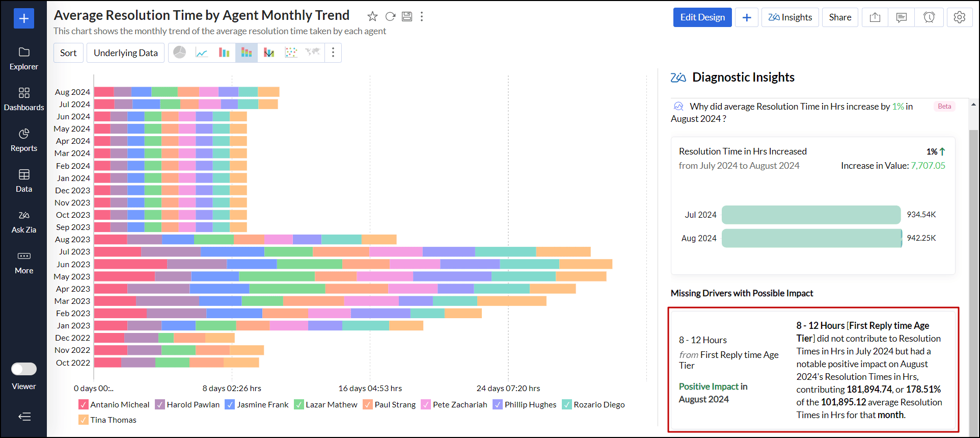
Task: Toggle the Viewer mode switch
Action: click(x=24, y=369)
